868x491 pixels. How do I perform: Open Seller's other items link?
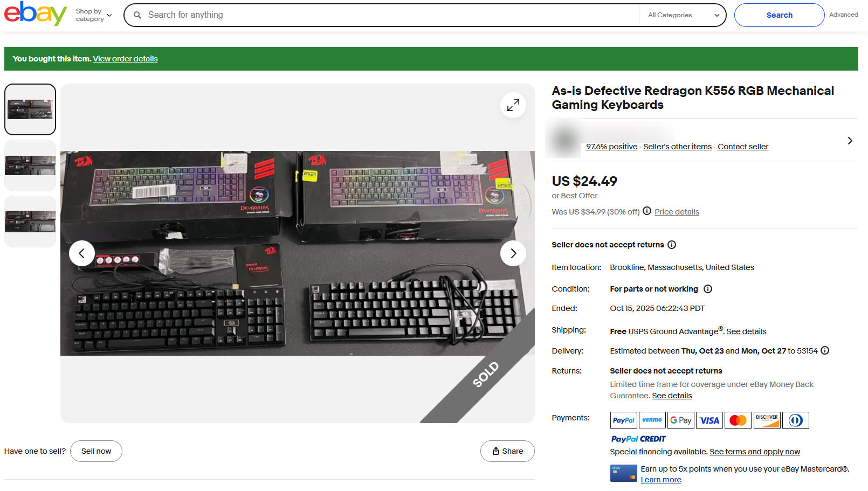pyautogui.click(x=677, y=147)
